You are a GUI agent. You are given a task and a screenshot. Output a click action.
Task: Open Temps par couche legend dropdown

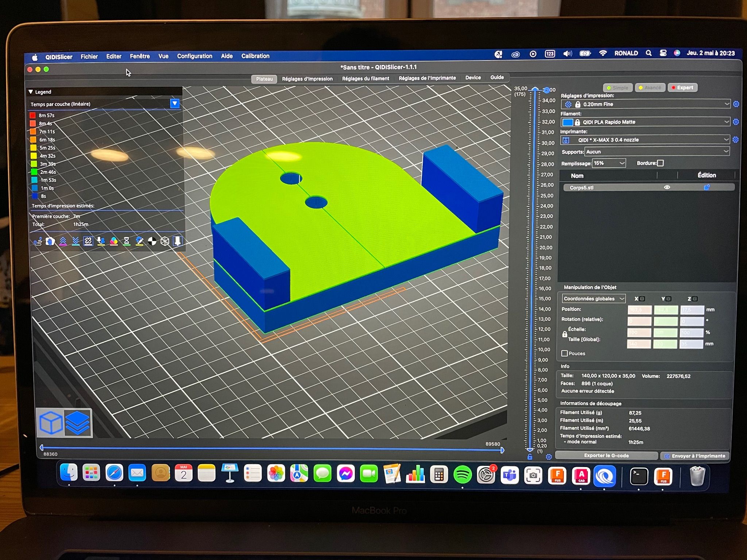coord(175,104)
